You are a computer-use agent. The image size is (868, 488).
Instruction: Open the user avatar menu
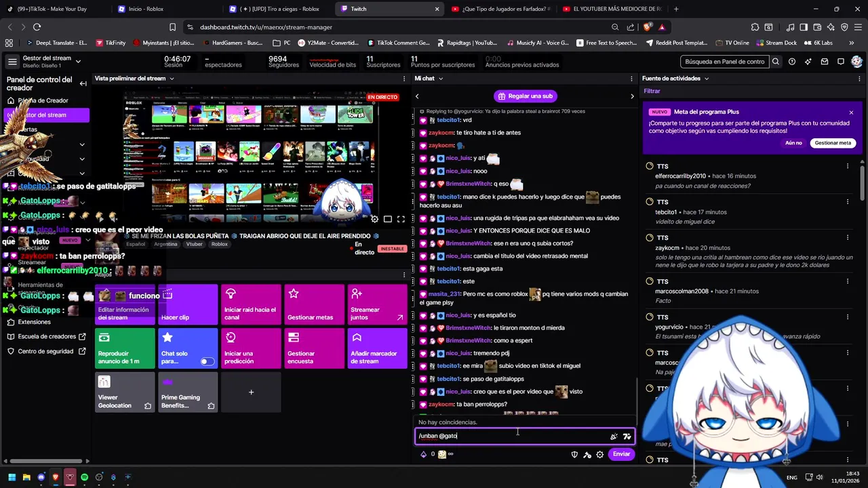pyautogui.click(x=856, y=62)
